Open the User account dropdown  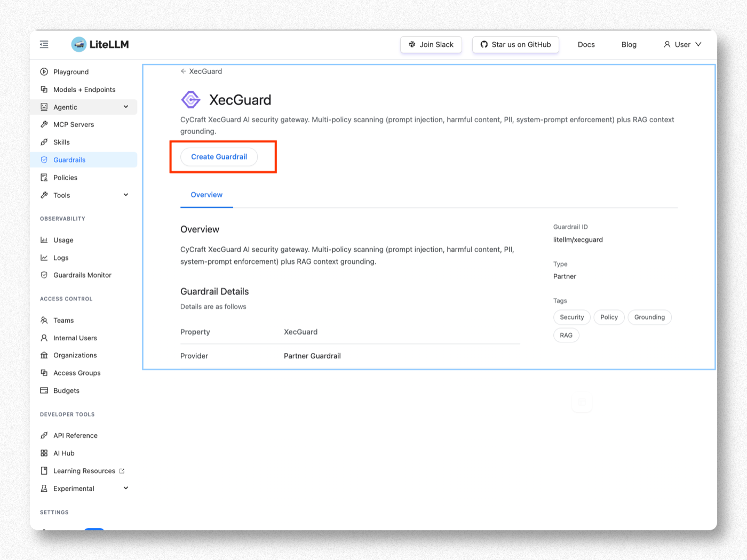682,44
